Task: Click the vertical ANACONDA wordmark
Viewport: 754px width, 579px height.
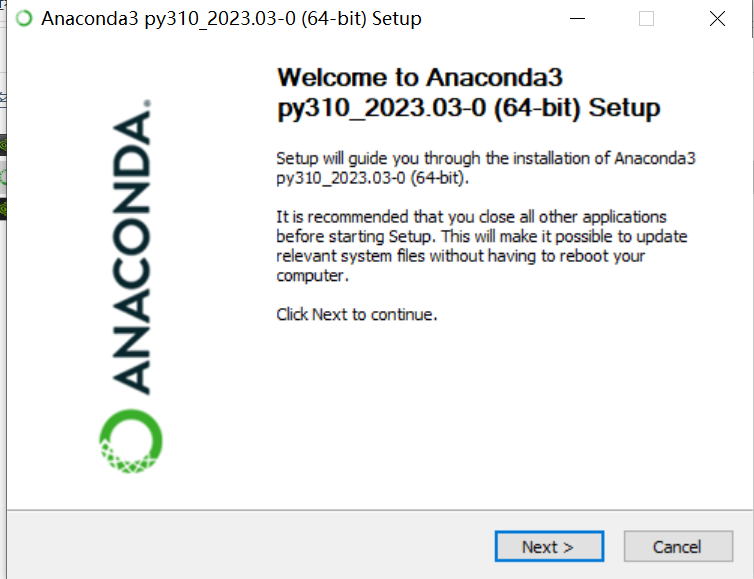Action: click(131, 252)
